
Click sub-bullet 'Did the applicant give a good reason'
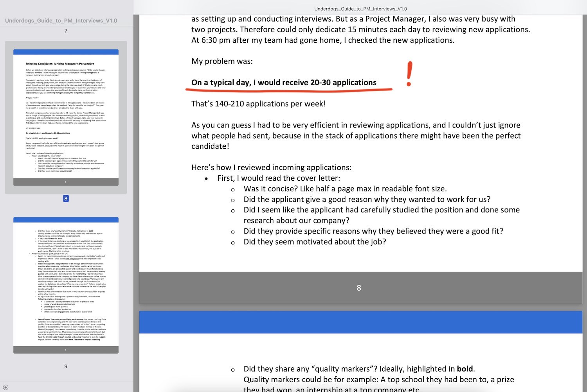[x=367, y=199]
